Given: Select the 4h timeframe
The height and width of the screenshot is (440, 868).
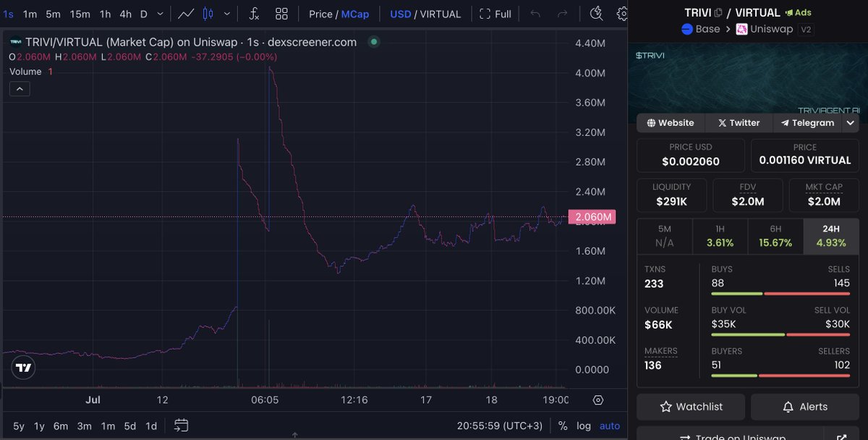Looking at the screenshot, I should (126, 14).
